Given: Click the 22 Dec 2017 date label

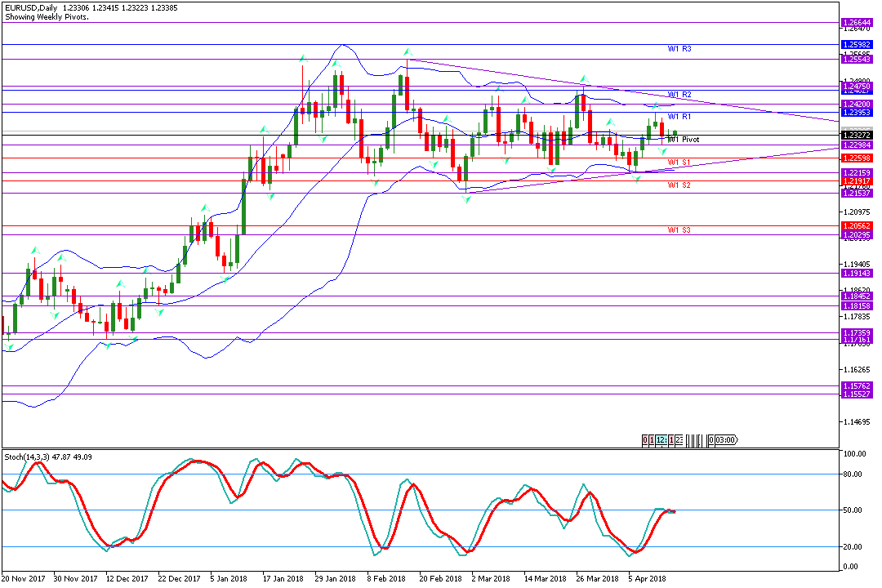Looking at the screenshot, I should [179, 578].
